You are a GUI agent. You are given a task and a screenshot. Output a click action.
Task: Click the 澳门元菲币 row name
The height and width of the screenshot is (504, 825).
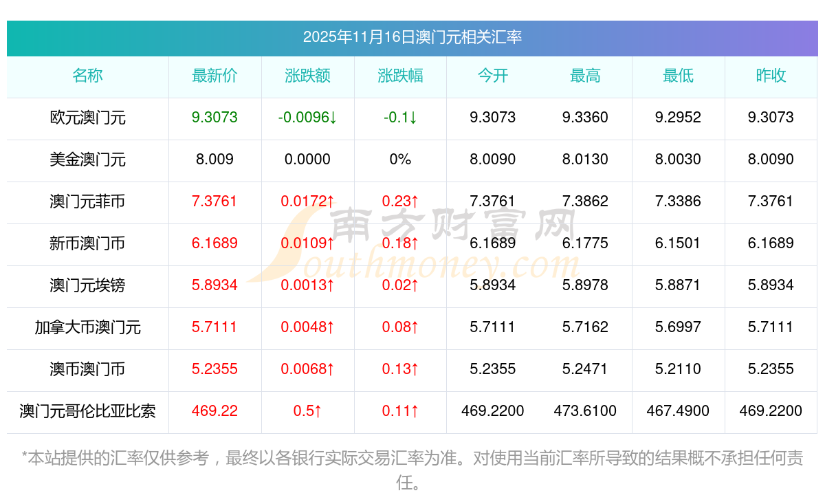[x=87, y=201]
